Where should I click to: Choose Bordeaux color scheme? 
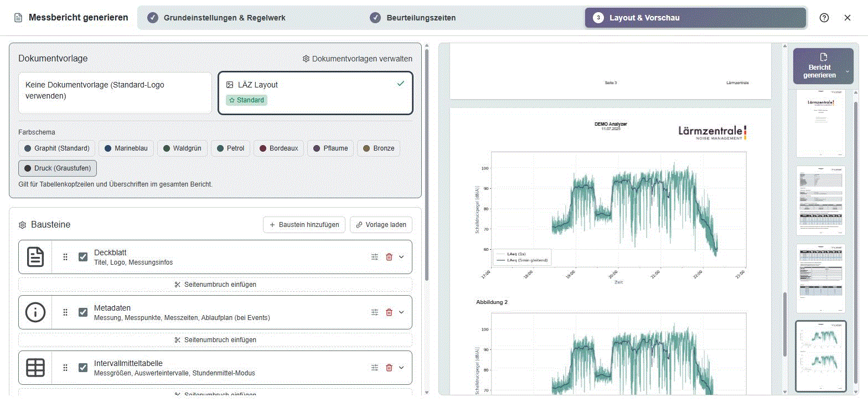279,148
